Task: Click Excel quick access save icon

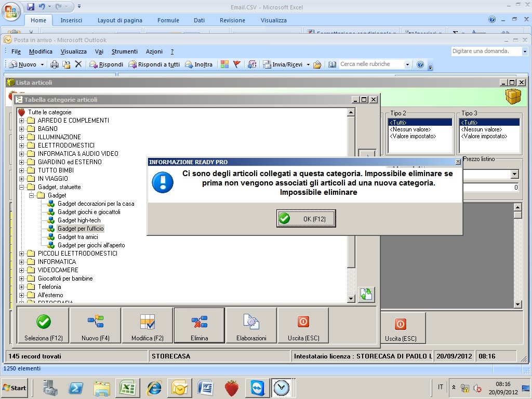Action: point(31,6)
